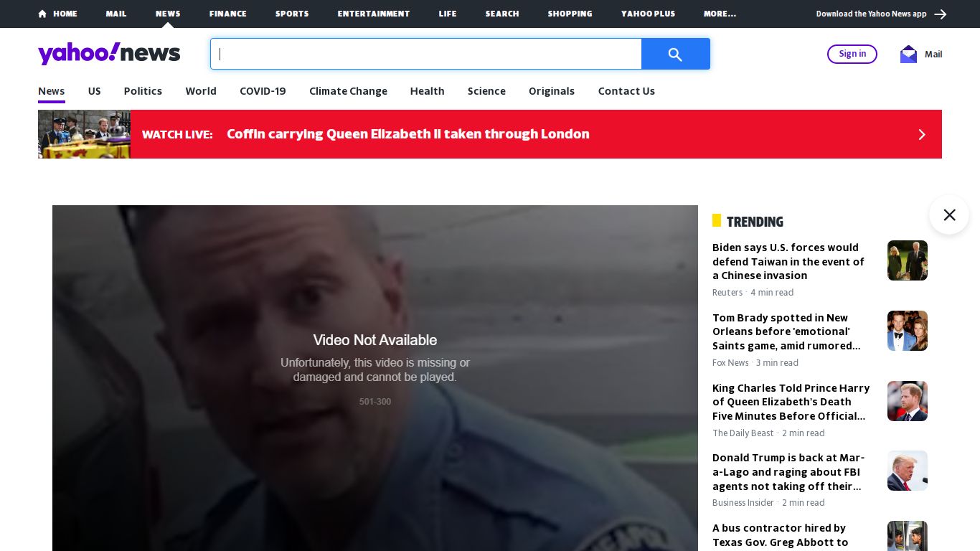Click the Reuters source label
Image resolution: width=980 pixels, height=551 pixels.
[x=727, y=293]
